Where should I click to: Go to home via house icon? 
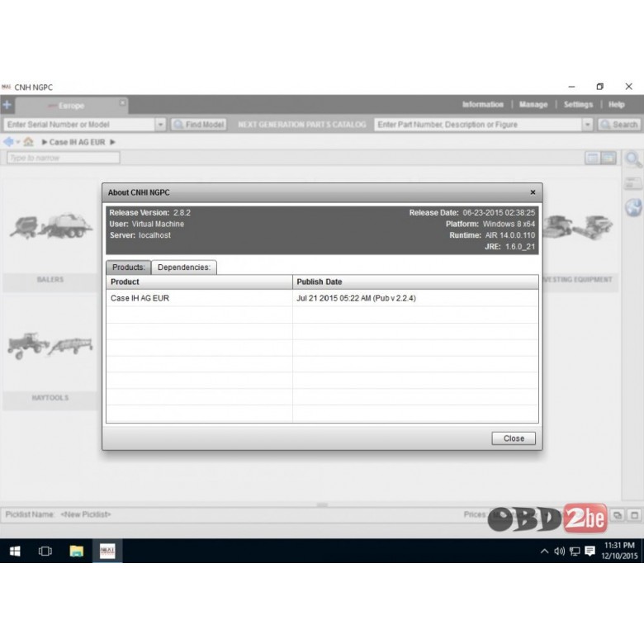point(28,142)
